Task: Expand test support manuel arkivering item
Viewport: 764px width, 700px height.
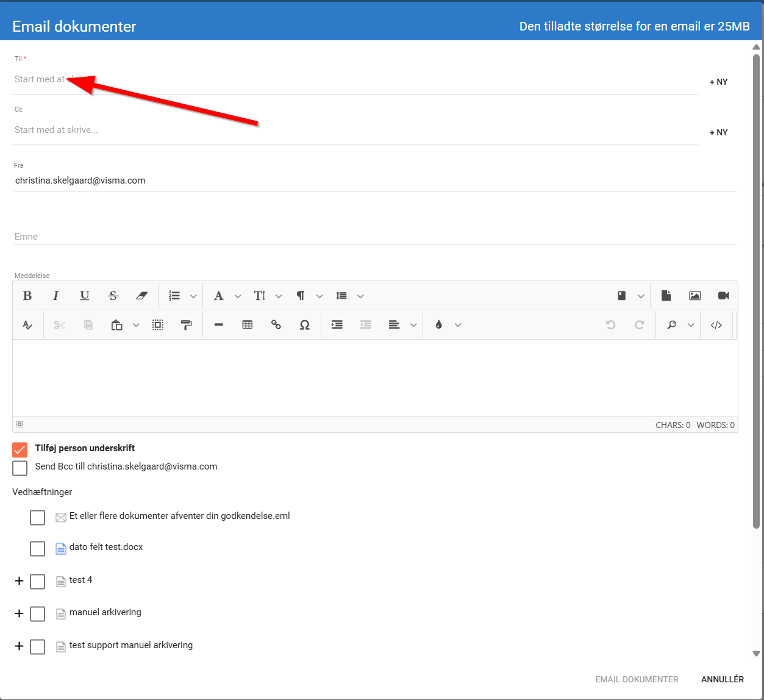Action: (19, 646)
